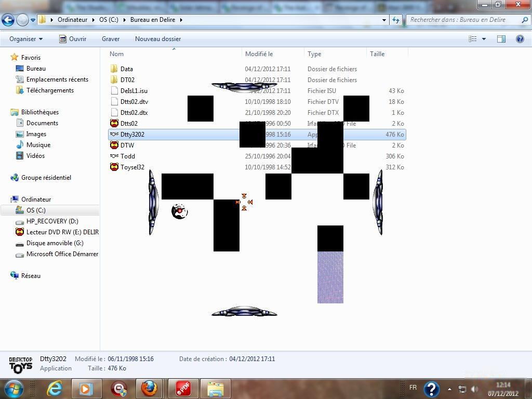The image size is (532, 399).
Task: Click Graver in the toolbar
Action: 111,38
